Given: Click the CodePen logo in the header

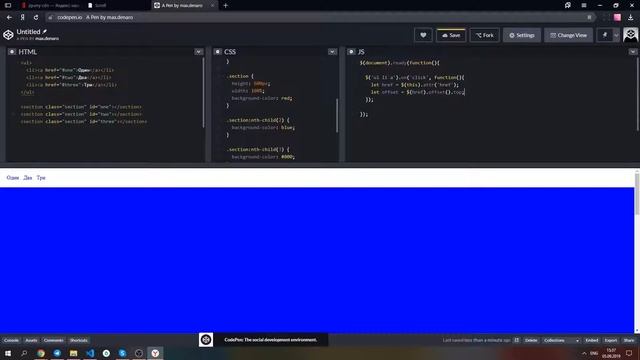Looking at the screenshot, I should [8, 35].
